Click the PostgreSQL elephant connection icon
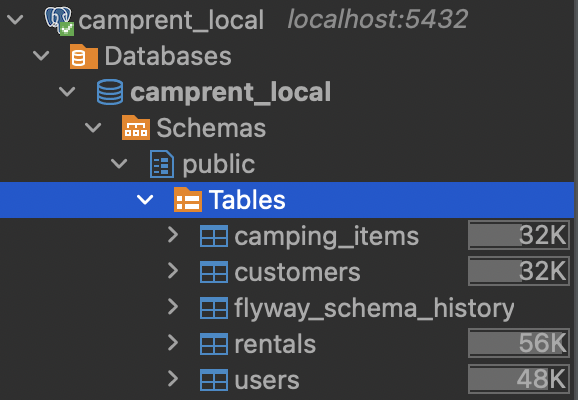 (59, 20)
